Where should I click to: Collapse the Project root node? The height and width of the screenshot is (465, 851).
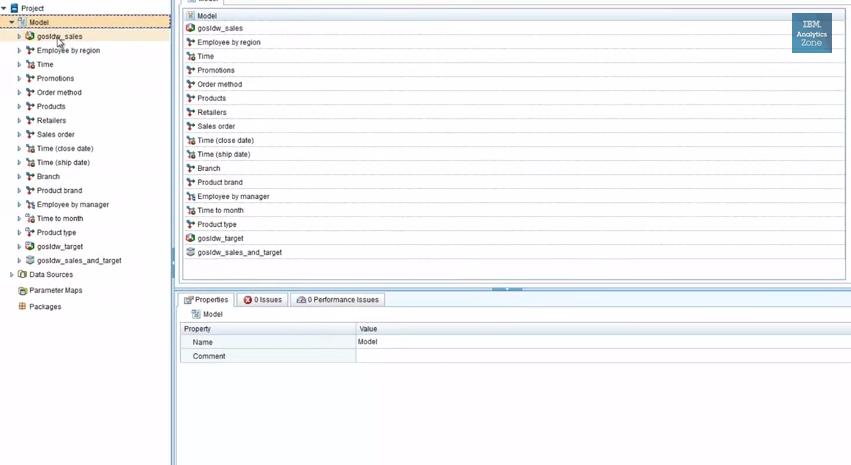pos(4,8)
